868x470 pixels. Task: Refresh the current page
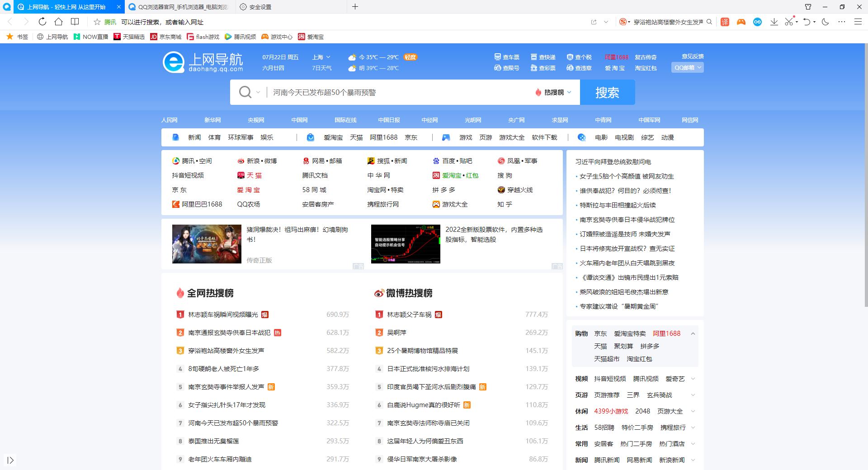click(x=42, y=21)
